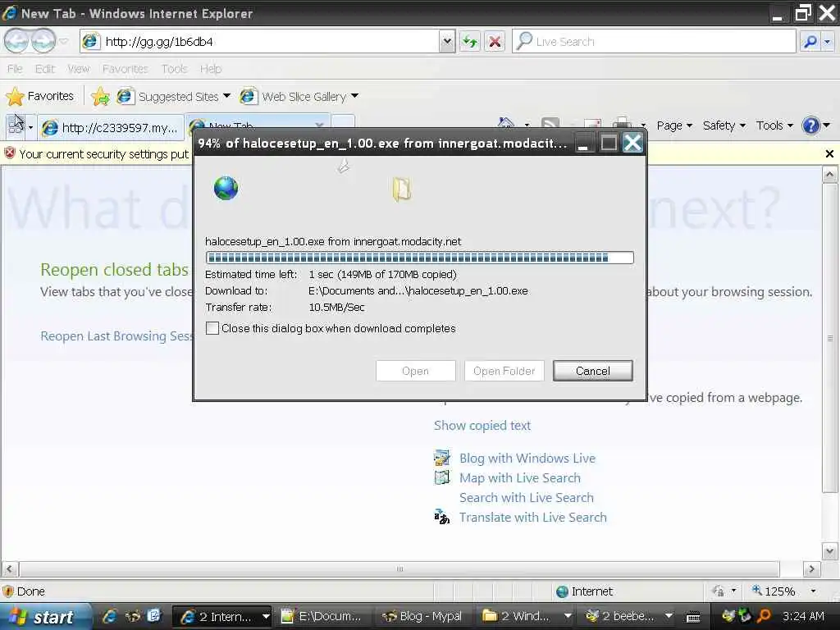
Task: Check Close this dialog box when download completes
Action: point(212,328)
